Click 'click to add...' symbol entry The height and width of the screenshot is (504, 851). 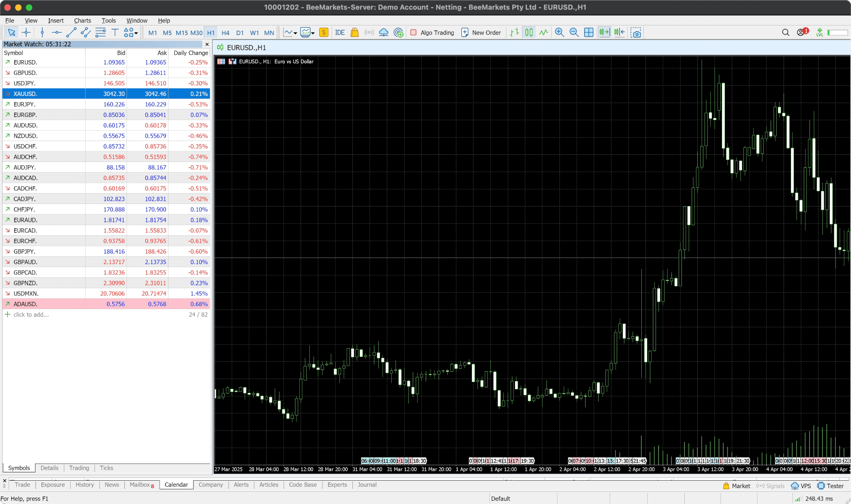[31, 315]
